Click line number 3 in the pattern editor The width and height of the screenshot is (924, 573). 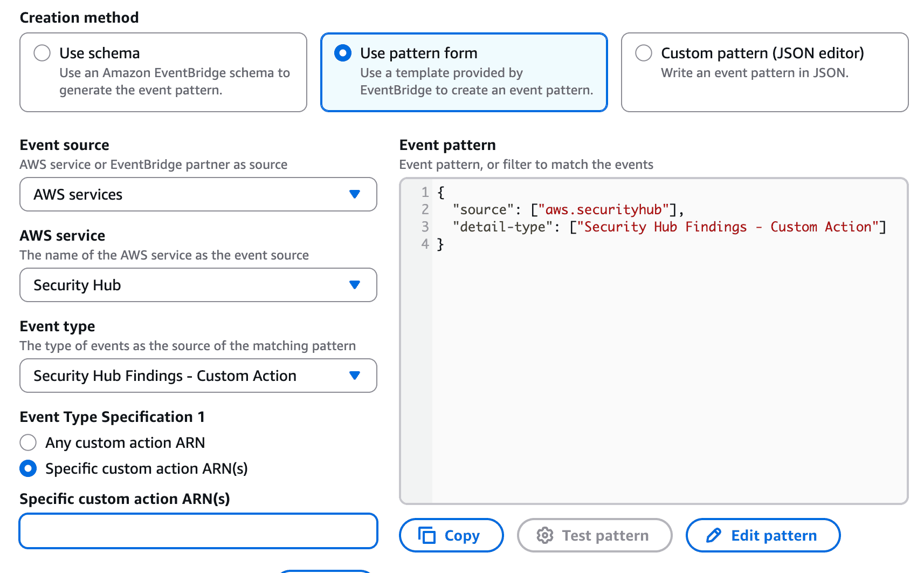click(425, 227)
